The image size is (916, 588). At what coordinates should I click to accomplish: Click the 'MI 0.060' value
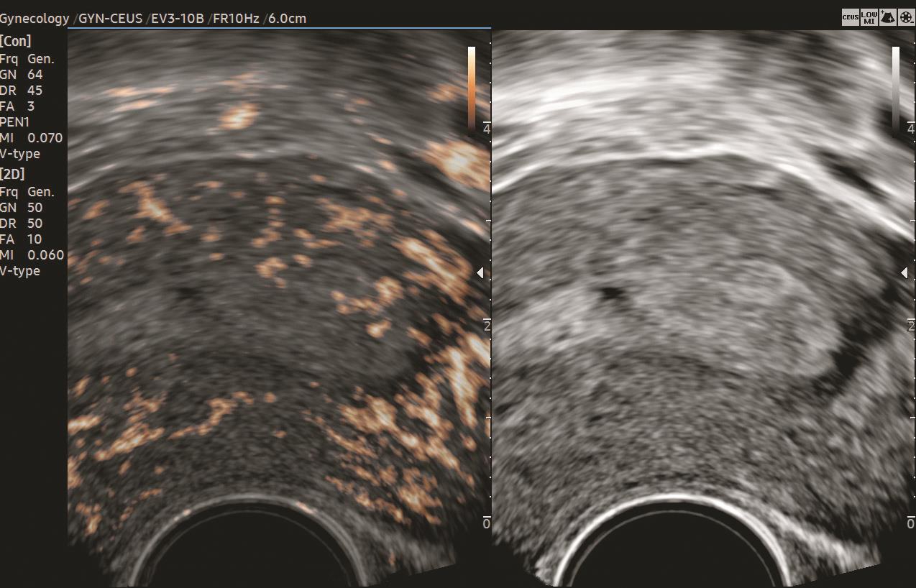[x=32, y=255]
